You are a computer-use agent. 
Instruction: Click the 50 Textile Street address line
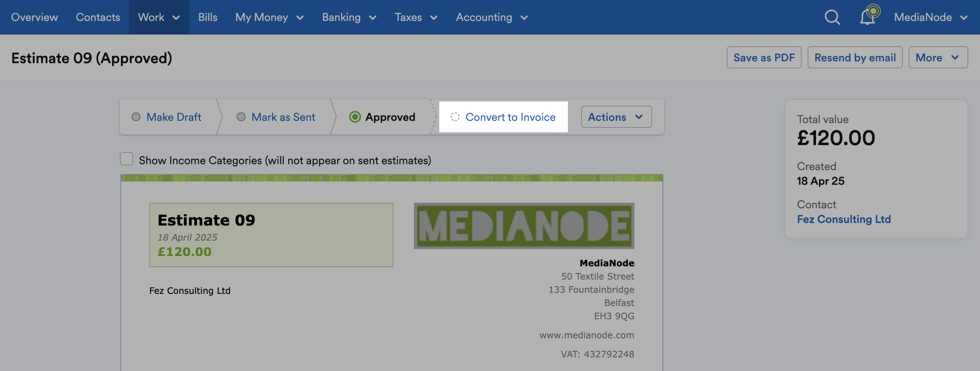[598, 276]
